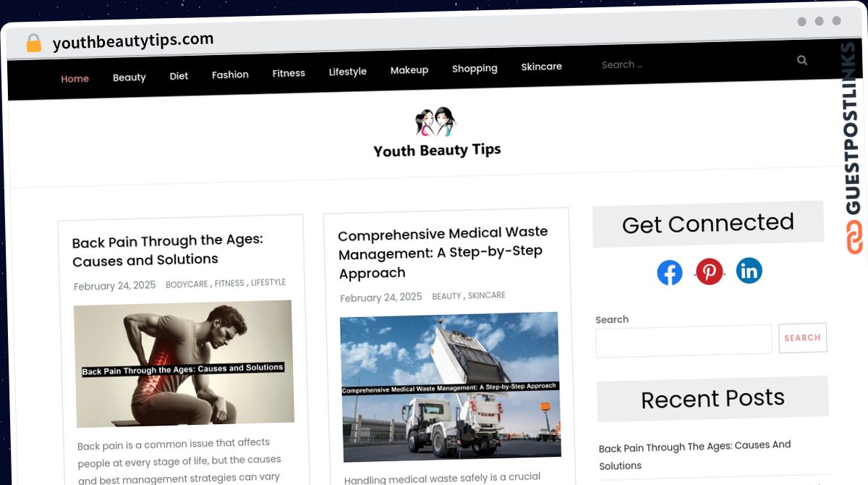Open the Makeup menu item
The image size is (868, 485).
click(409, 70)
